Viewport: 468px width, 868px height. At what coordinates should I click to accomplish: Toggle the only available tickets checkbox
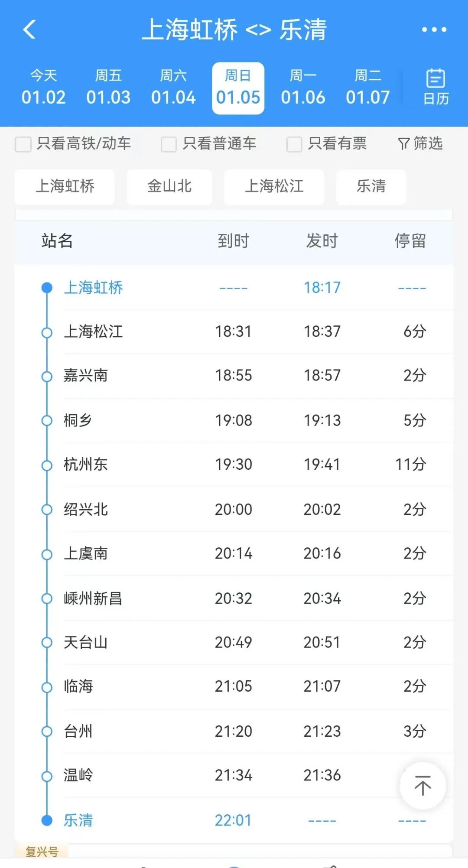click(294, 144)
